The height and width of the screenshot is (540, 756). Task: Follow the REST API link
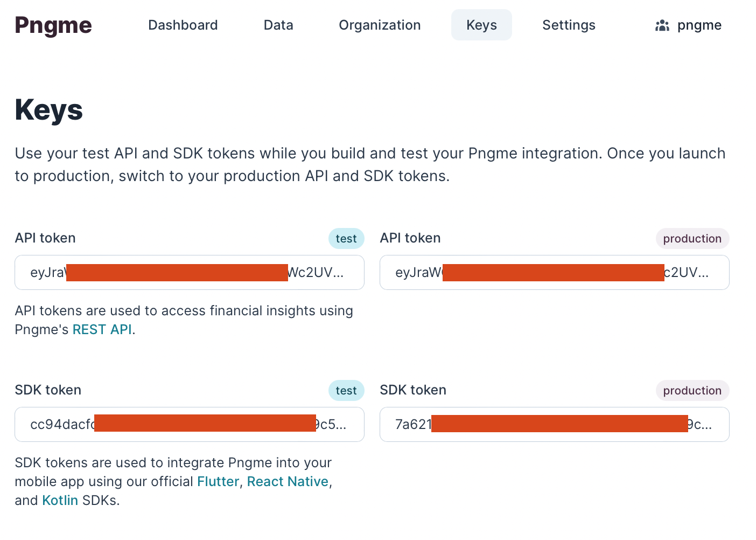[102, 329]
